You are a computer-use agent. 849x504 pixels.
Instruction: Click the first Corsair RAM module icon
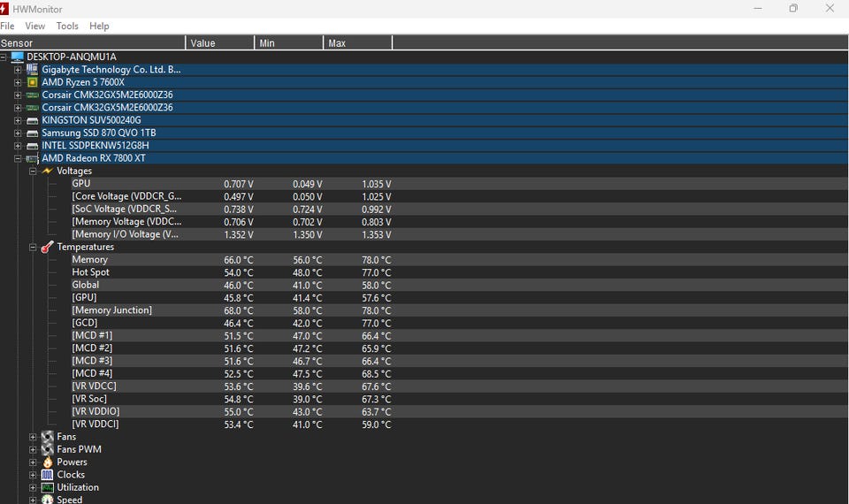point(32,95)
